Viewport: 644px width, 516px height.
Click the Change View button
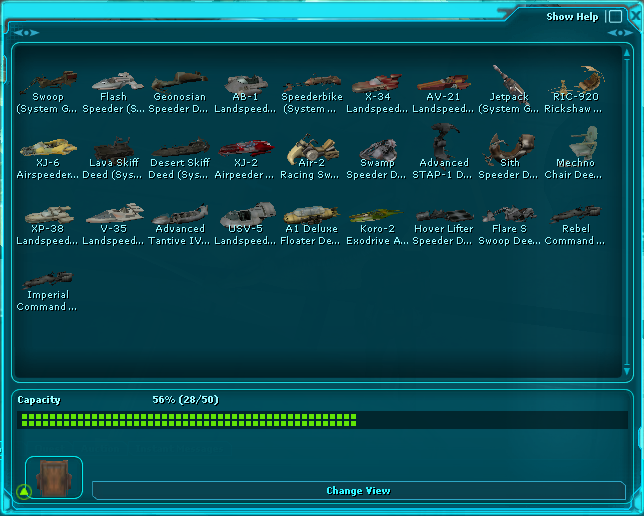(359, 491)
